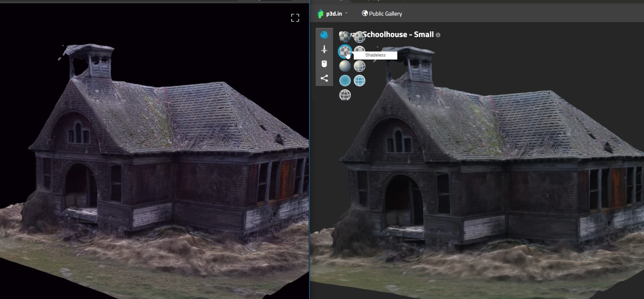The image size is (644, 299).
Task: Pick the solid blue sphere mode
Action: [x=345, y=81]
